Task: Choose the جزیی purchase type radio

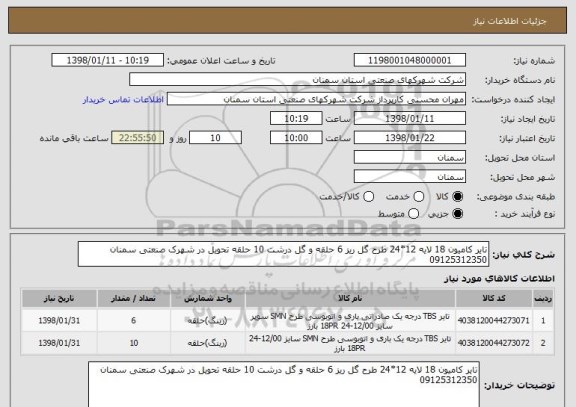Action: [457, 214]
